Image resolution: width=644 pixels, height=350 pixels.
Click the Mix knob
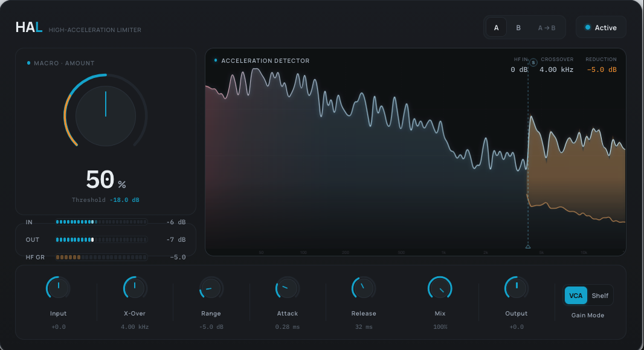[440, 288]
